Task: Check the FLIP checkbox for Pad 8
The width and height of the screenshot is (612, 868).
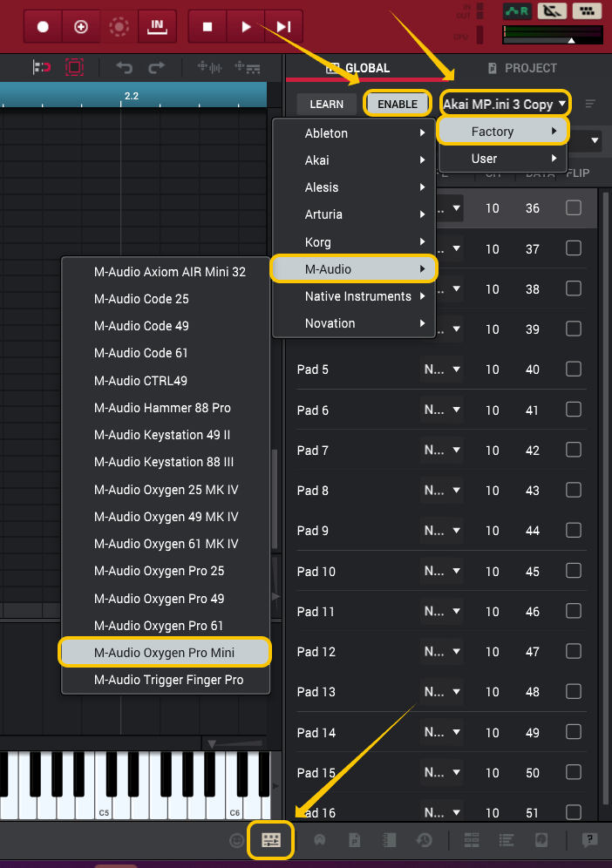Action: (x=574, y=490)
